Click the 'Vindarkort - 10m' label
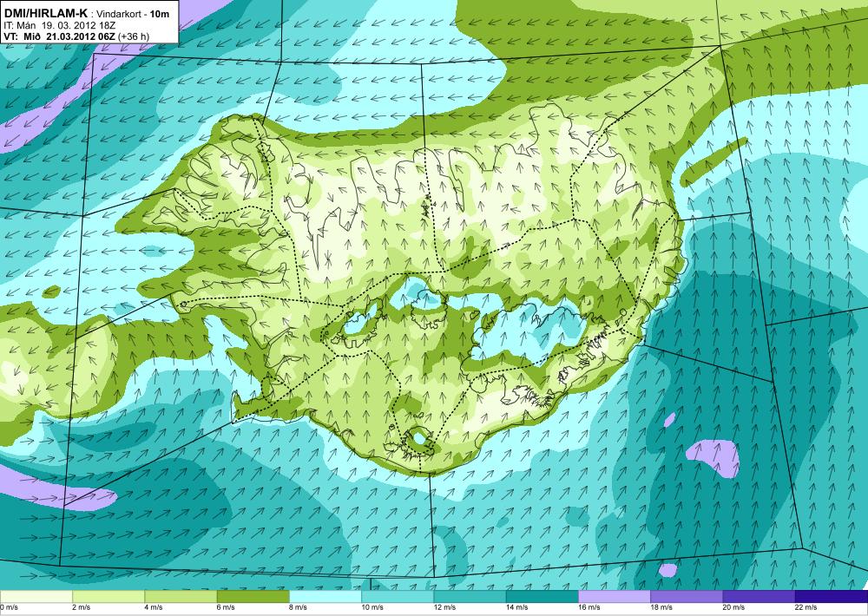 click(133, 15)
